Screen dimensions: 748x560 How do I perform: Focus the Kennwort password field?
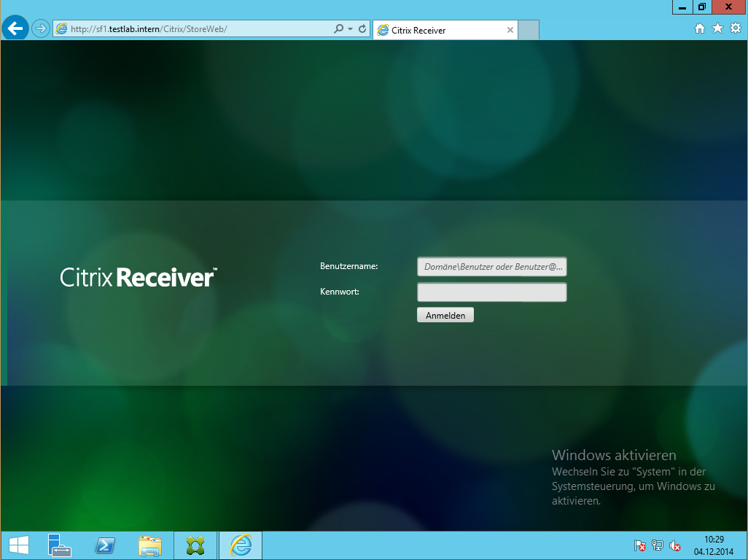pos(492,292)
